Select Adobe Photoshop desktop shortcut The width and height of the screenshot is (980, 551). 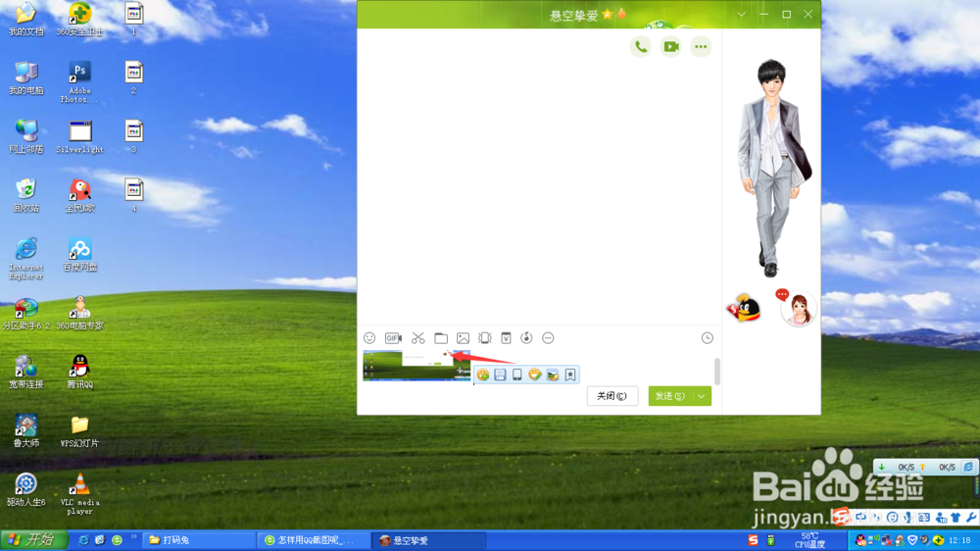tap(80, 82)
